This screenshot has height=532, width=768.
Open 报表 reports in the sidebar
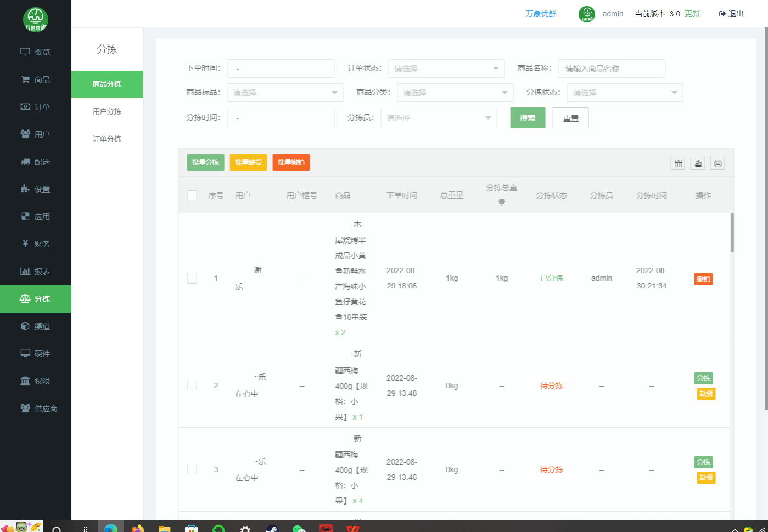(x=36, y=271)
